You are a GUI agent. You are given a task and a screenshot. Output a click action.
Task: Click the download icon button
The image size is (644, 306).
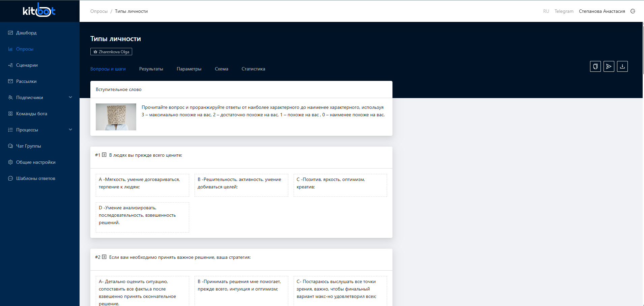pos(622,66)
